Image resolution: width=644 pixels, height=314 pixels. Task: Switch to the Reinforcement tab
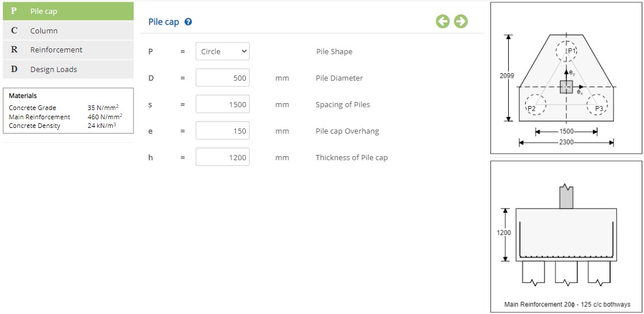[x=68, y=50]
